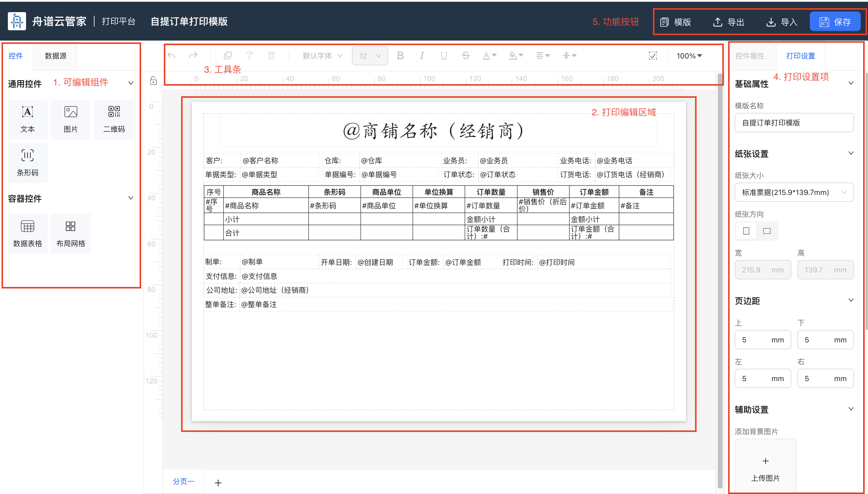Toggle bold formatting
The image size is (868, 494).
(400, 56)
